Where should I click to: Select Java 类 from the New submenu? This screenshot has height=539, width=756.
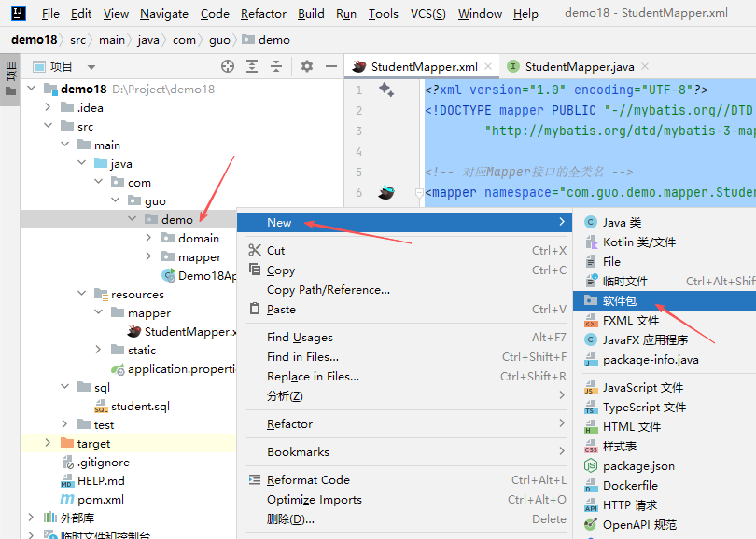point(622,223)
